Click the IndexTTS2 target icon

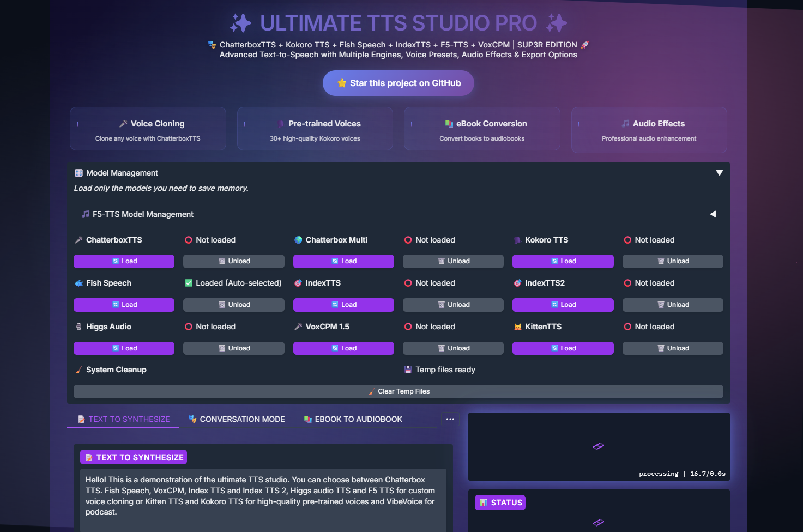tap(518, 283)
